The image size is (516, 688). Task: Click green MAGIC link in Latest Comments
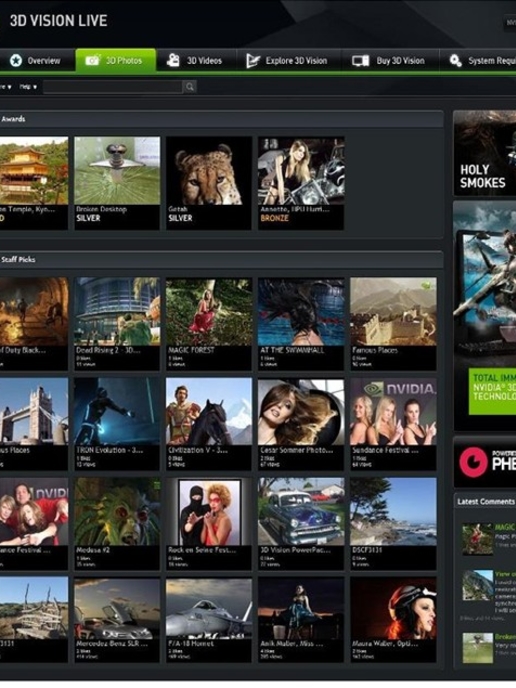pyautogui.click(x=505, y=527)
